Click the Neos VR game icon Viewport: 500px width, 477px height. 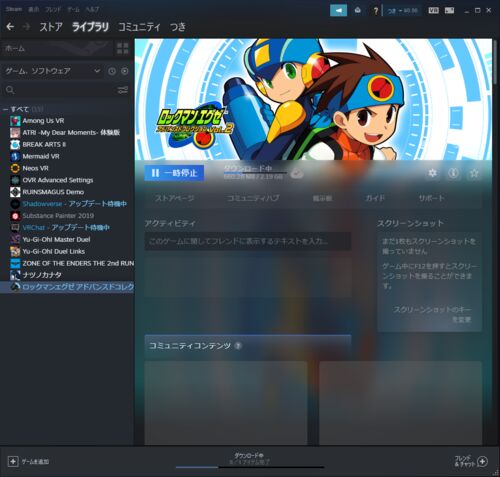(x=15, y=168)
